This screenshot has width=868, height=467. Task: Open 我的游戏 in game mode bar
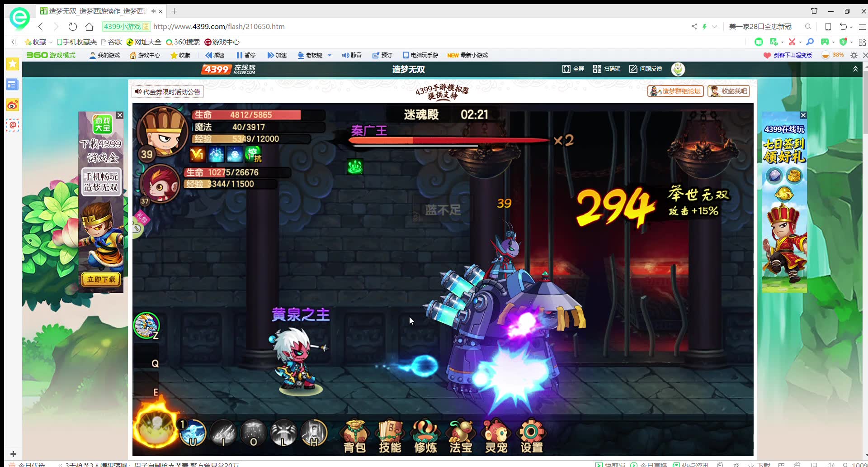tap(105, 55)
